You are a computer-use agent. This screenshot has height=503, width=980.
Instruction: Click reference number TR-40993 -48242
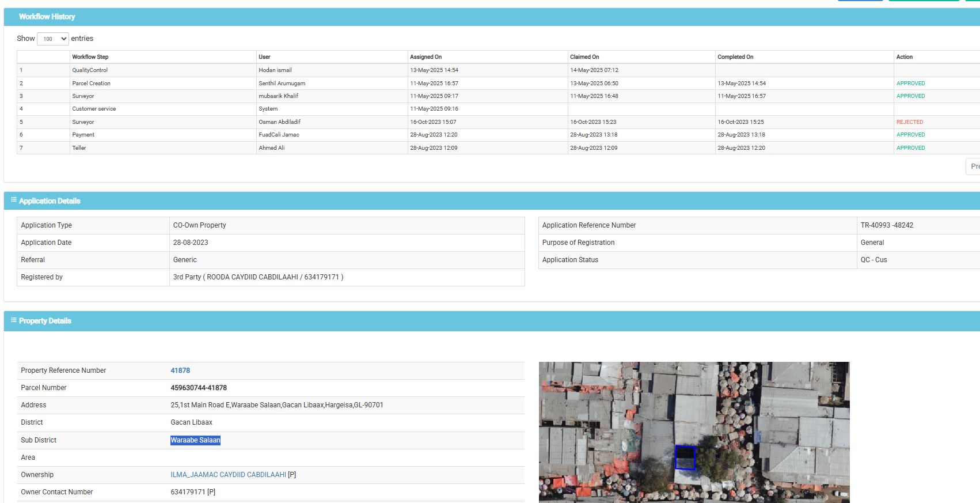887,225
